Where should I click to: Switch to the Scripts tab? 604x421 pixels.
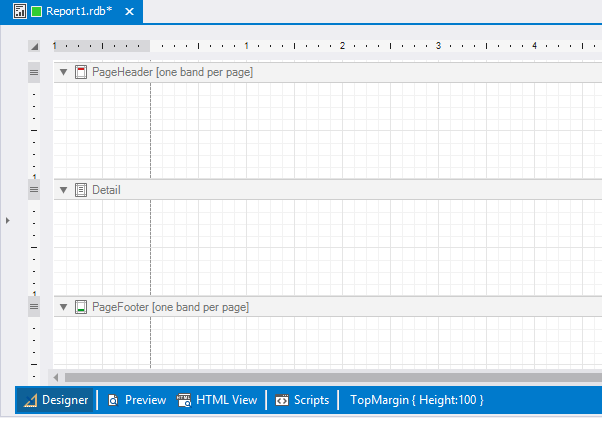302,400
